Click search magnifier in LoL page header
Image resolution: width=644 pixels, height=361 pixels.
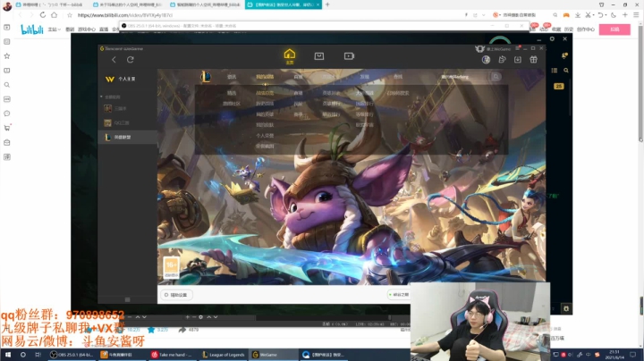tap(496, 77)
